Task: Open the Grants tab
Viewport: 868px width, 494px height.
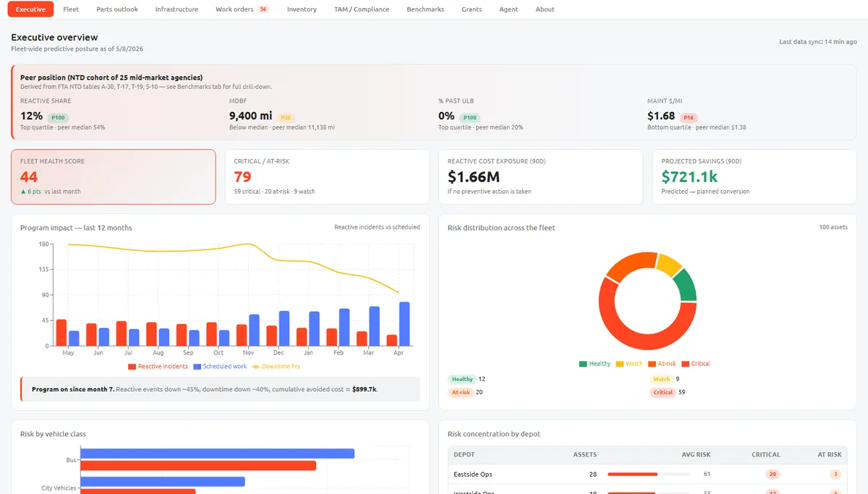Action: 472,9
